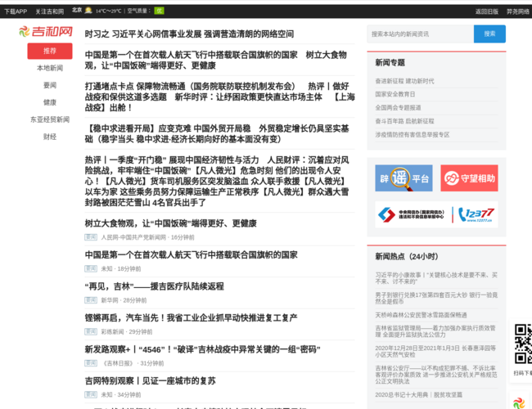The width and height of the screenshot is (532, 409).
Task: Click the QR code for app download
Action: (x=523, y=344)
